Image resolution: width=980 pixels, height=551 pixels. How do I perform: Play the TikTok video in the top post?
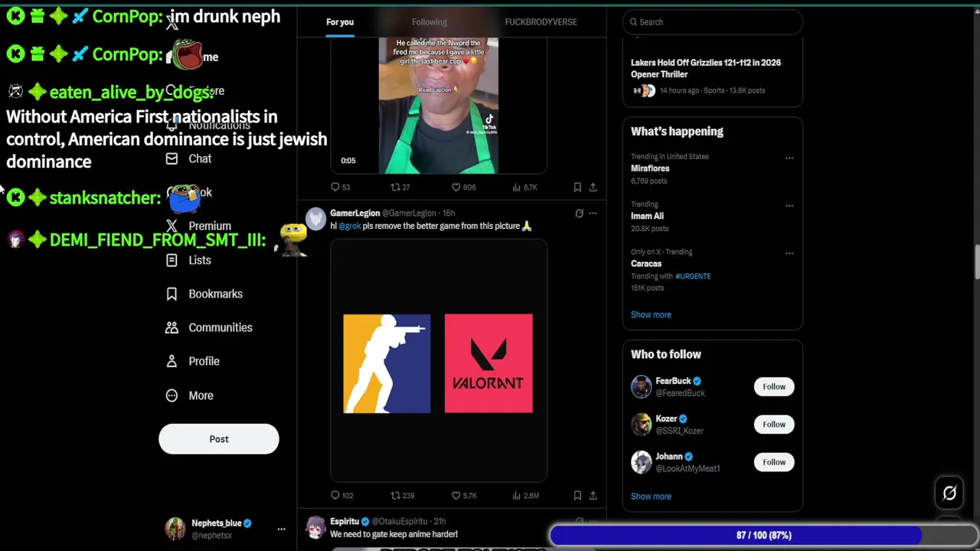coord(439,106)
